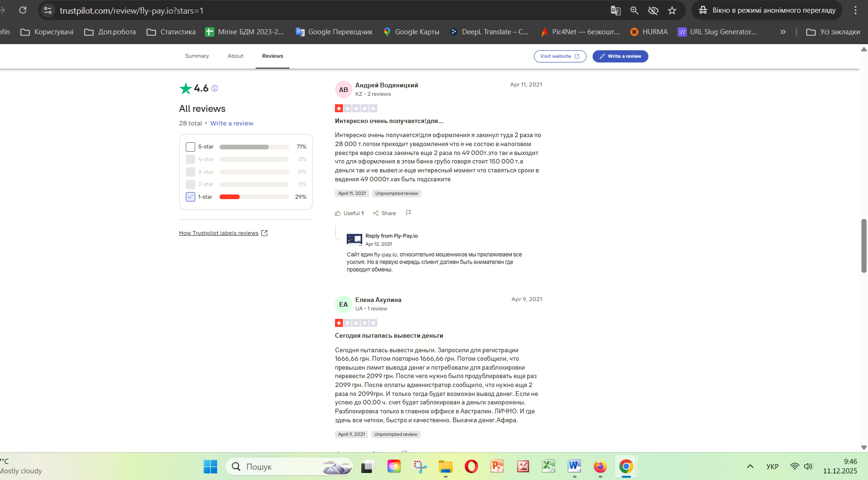Open URL Slug Generator bookmark
Screen dimensions: 868x480
click(717, 32)
